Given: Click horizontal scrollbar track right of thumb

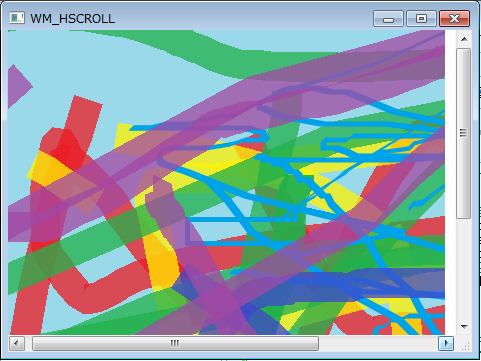Looking at the screenshot, I should (x=378, y=343).
